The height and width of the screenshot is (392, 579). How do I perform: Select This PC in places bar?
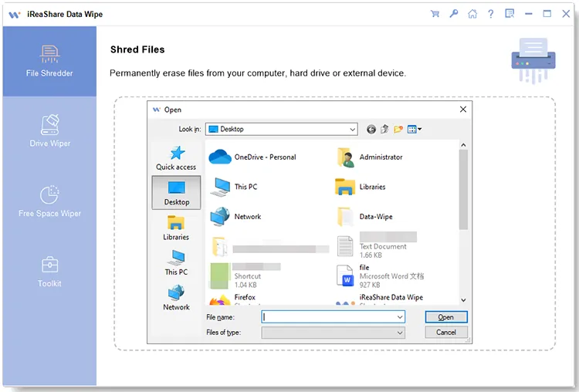click(x=176, y=263)
